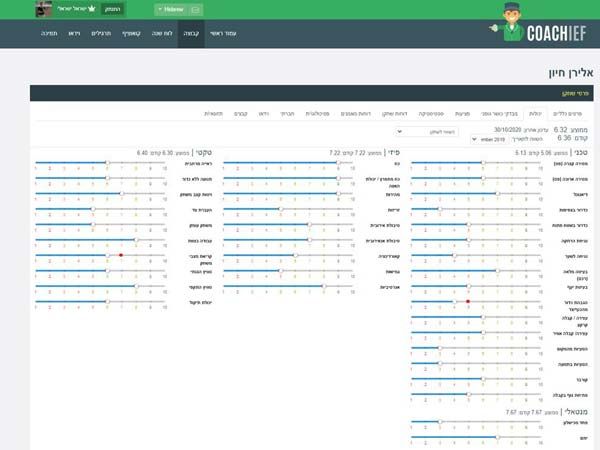Screen dimensions: 600x450
Task: Open לוח שנה calendar menu item
Action: (x=161, y=34)
